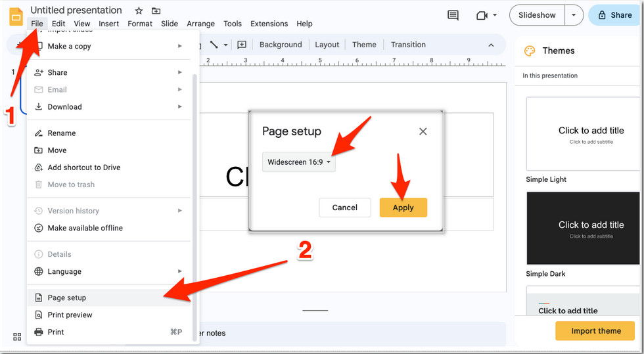The image size is (644, 354).
Task: Click the globe icon beside Language
Action: pyautogui.click(x=39, y=271)
